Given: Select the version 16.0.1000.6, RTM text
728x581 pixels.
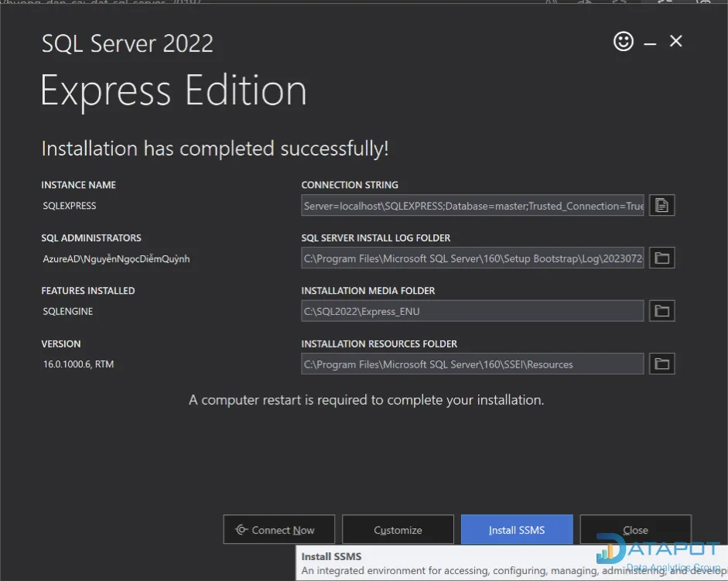Looking at the screenshot, I should 78,364.
